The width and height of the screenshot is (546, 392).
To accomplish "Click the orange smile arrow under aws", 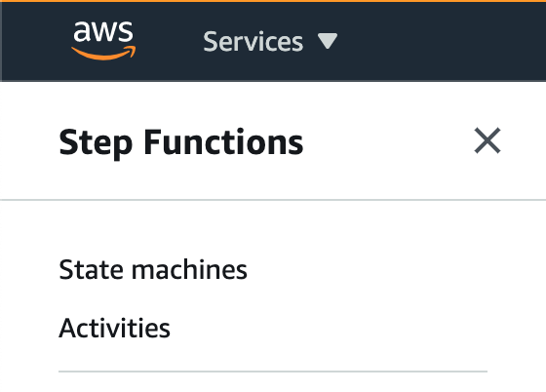I will click(x=103, y=53).
